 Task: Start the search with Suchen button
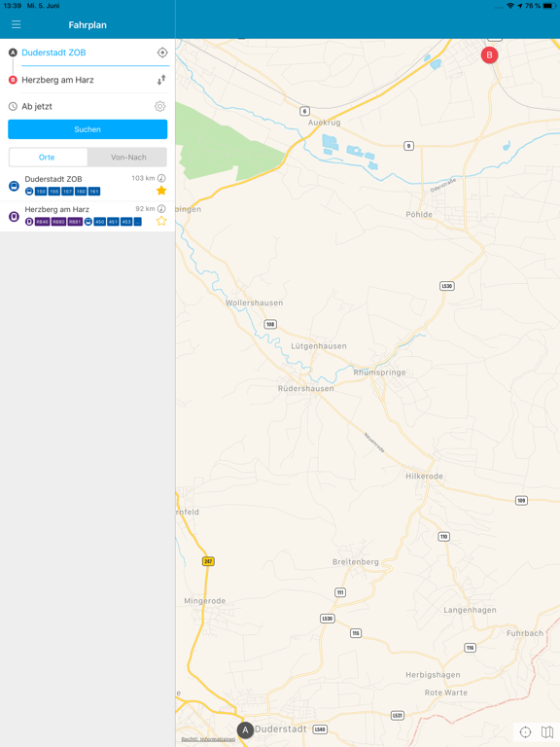click(x=87, y=129)
